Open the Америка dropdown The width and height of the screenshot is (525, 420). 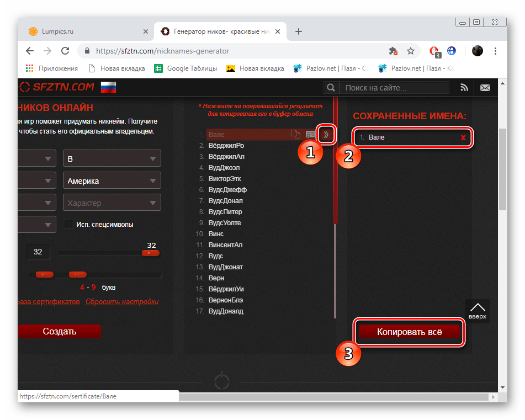pyautogui.click(x=112, y=180)
